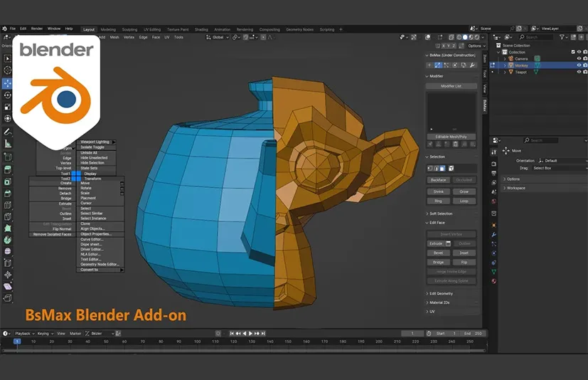Expand the Monkey object in outliner

505,65
